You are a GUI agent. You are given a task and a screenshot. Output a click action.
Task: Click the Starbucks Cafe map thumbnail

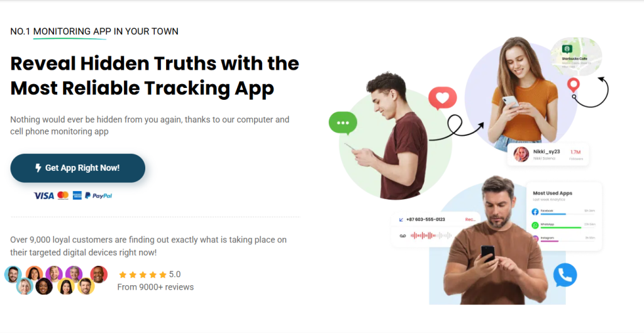(x=576, y=56)
